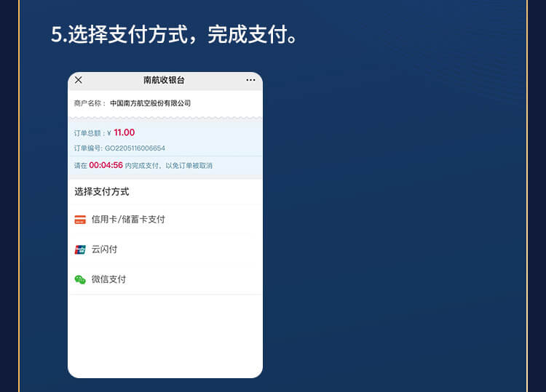546x392 pixels.
Task: Choose 云闪付 payment method
Action: pos(165,249)
